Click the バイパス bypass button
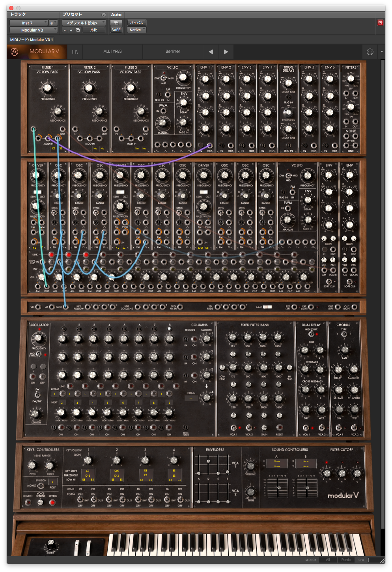The image size is (392, 572). tap(137, 23)
